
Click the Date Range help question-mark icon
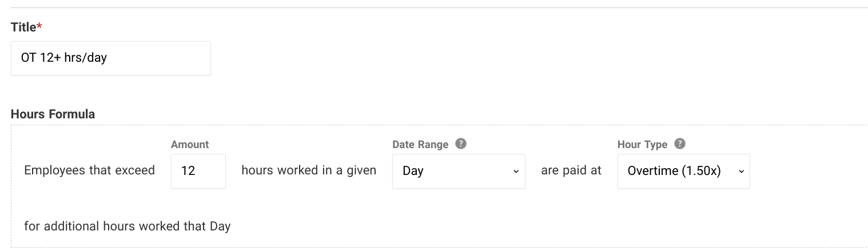(461, 144)
